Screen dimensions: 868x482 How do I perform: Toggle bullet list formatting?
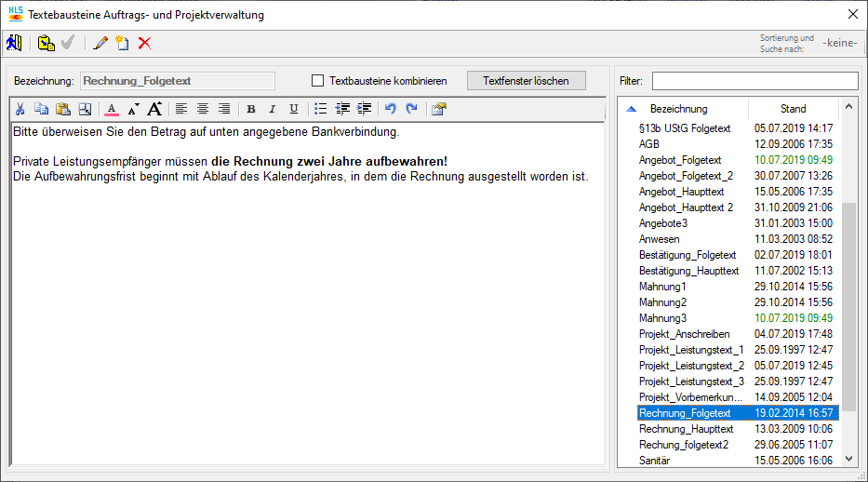tap(321, 109)
